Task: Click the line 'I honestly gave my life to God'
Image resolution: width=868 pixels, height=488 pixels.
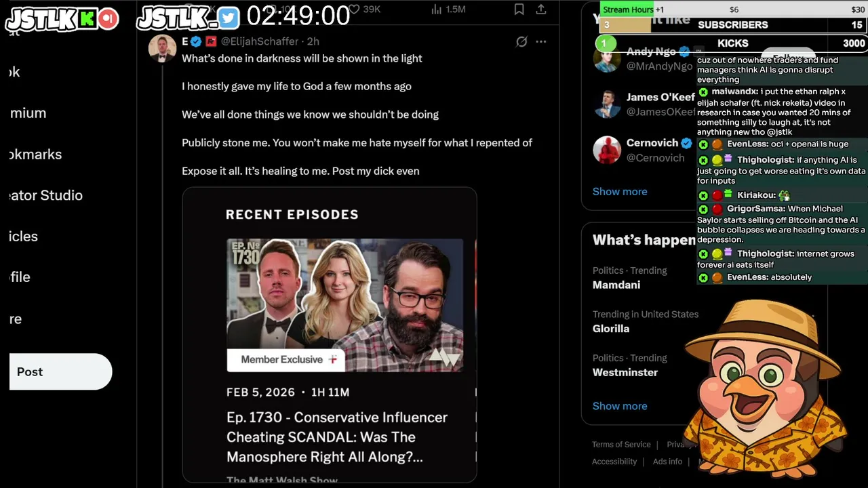Action: 296,86
